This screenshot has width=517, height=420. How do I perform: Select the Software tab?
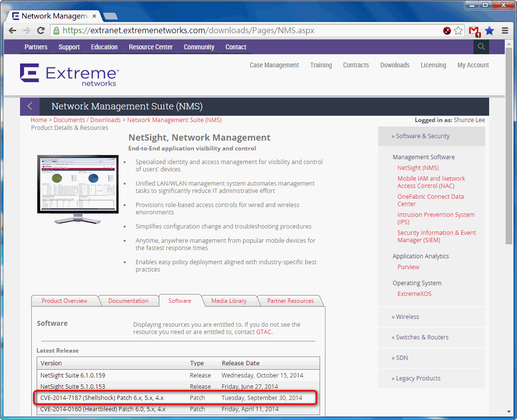[x=180, y=301]
